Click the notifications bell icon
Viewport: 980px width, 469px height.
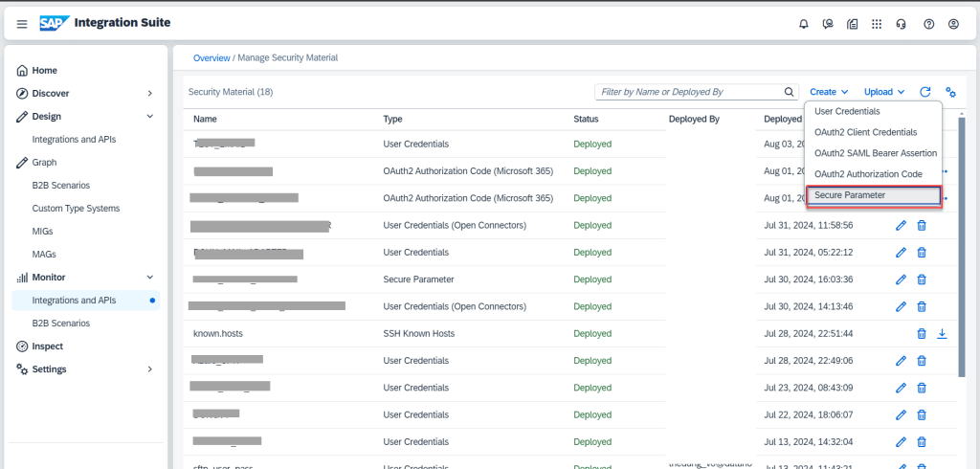tap(803, 24)
